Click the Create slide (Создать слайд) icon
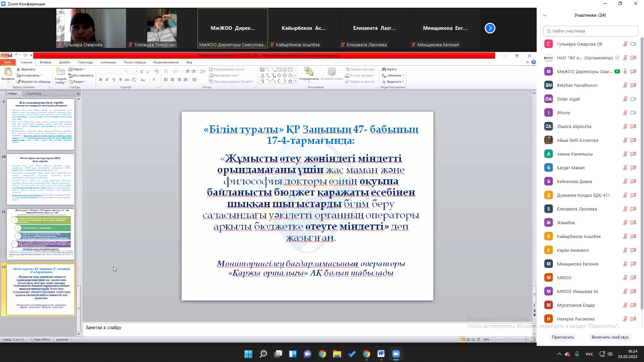The width and height of the screenshot is (644, 362). pyautogui.click(x=60, y=72)
